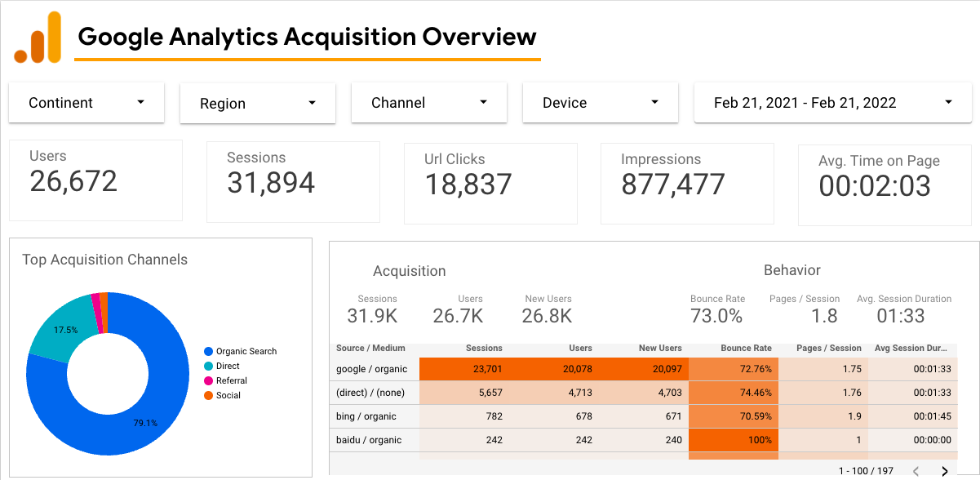Click the 240 new users cell
Screen dimensions: 980x480
point(644,440)
